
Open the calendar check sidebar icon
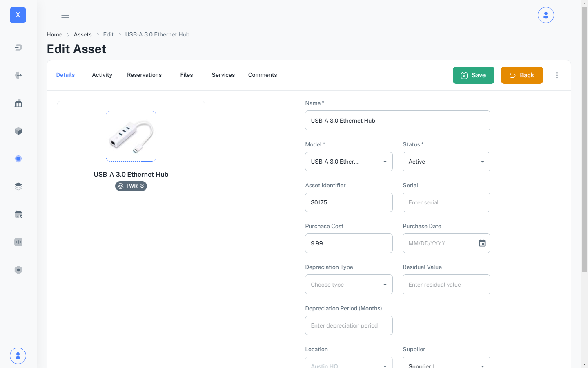(18, 214)
